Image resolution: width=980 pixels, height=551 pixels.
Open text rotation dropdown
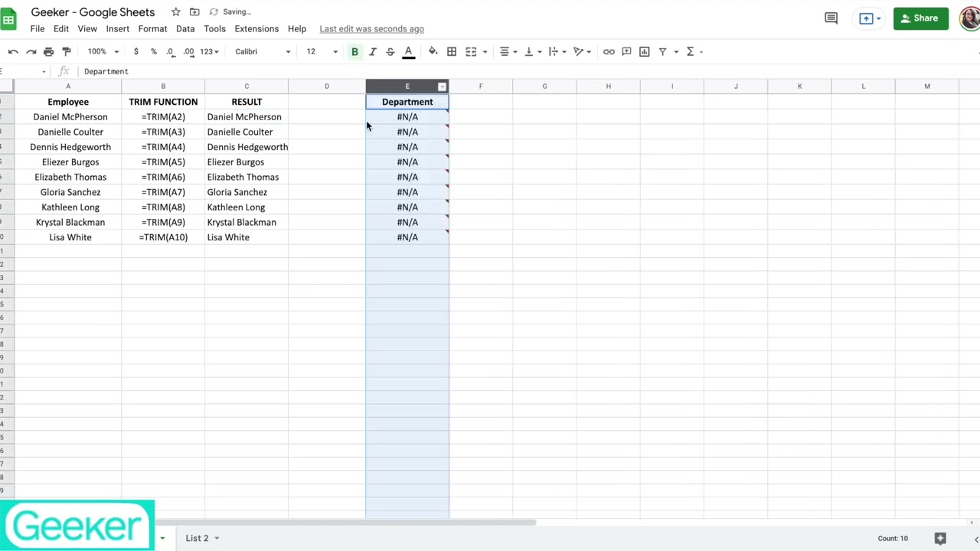pyautogui.click(x=583, y=51)
